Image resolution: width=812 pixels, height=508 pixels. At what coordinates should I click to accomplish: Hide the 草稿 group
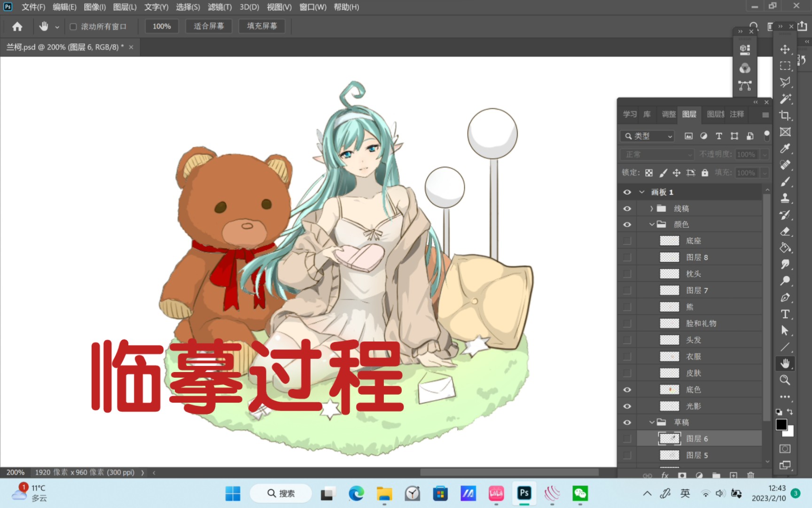pyautogui.click(x=627, y=422)
